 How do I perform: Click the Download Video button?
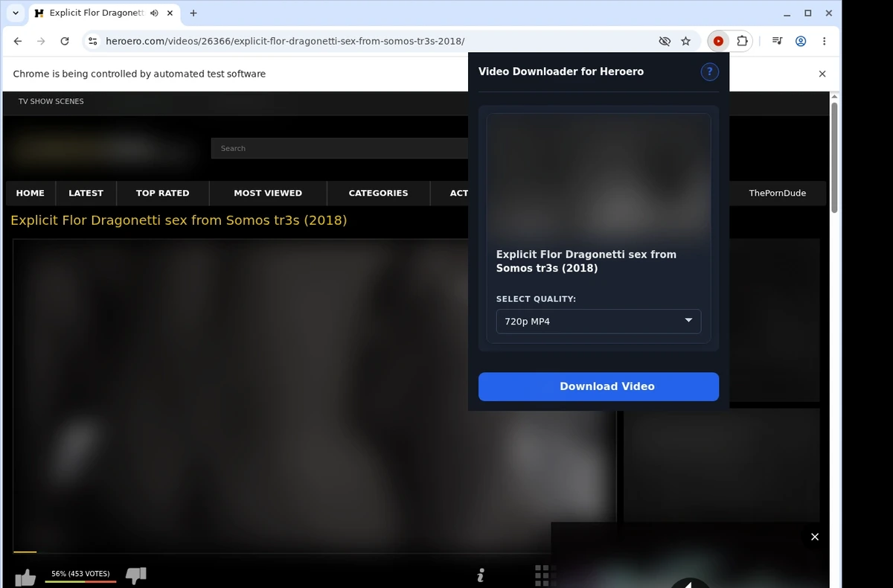pos(598,386)
